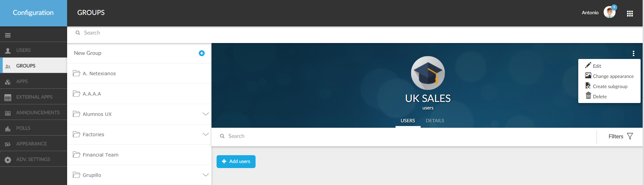Open the three-dot group options menu

point(633,54)
